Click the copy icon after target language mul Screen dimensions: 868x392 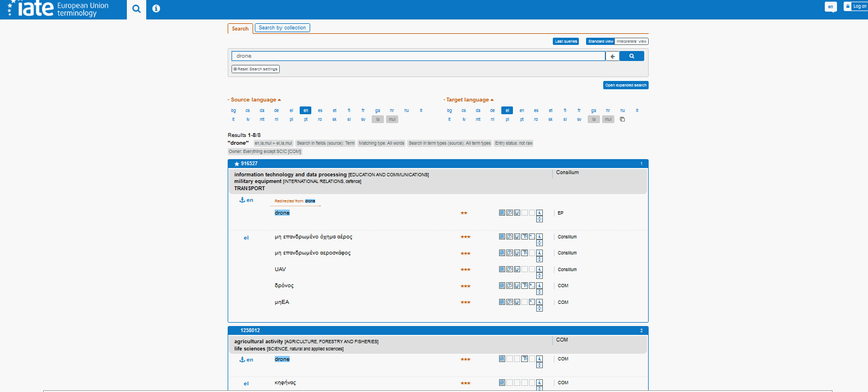(623, 119)
